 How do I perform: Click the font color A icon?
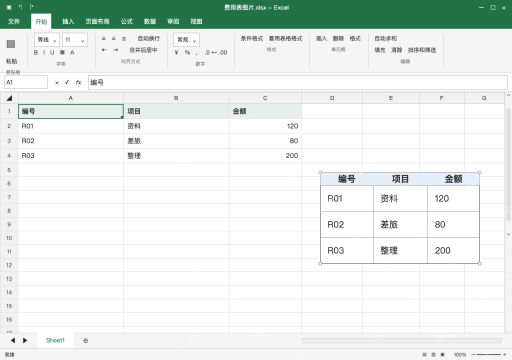[x=72, y=52]
